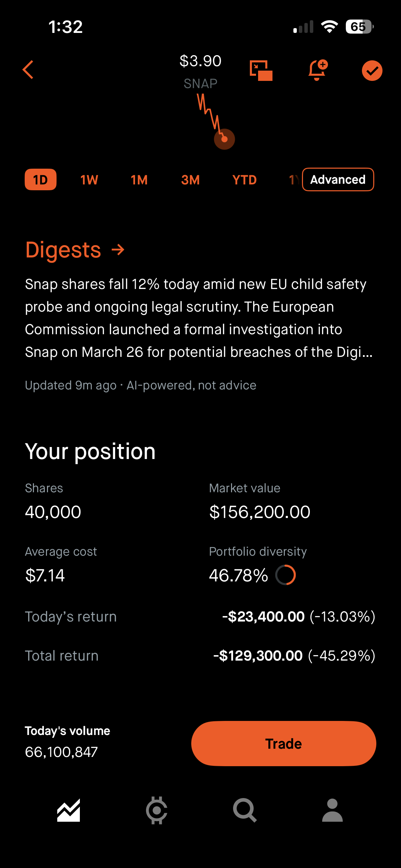
Task: Toggle the SNAP watchlist checkmark
Action: [372, 71]
